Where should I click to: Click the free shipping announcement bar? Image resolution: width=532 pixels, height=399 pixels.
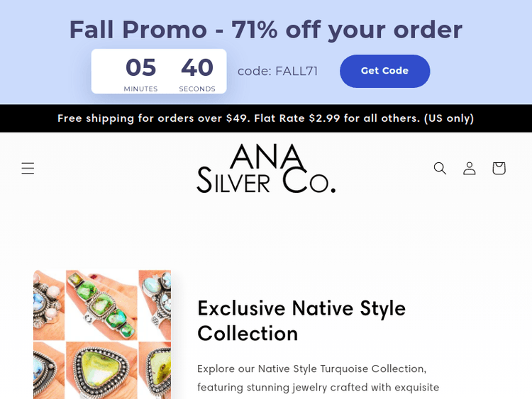[x=266, y=118]
